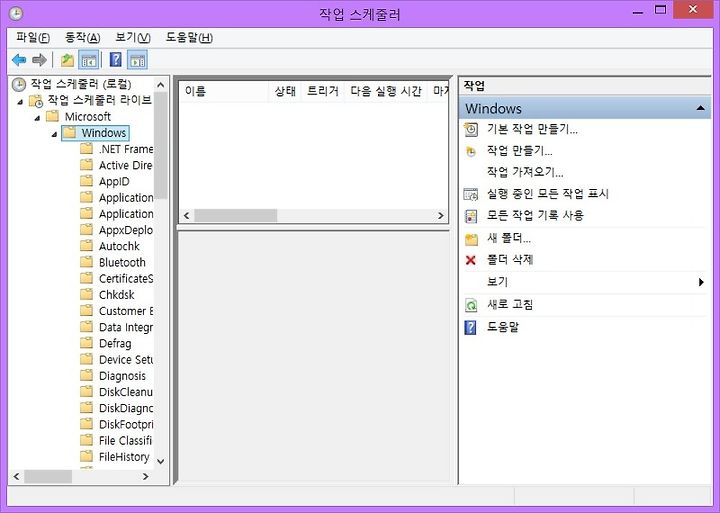Click 폴더 삭제 action text

[x=510, y=260]
